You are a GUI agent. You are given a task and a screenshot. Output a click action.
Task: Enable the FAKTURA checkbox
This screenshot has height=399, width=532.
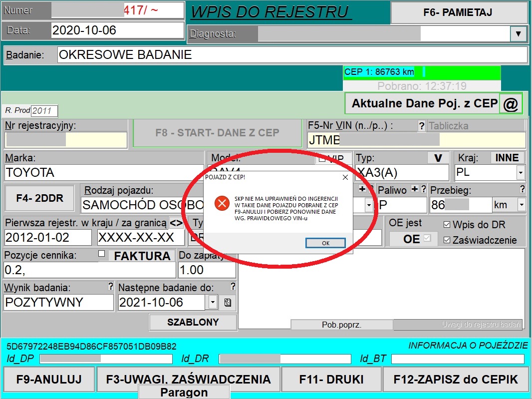click(x=102, y=254)
